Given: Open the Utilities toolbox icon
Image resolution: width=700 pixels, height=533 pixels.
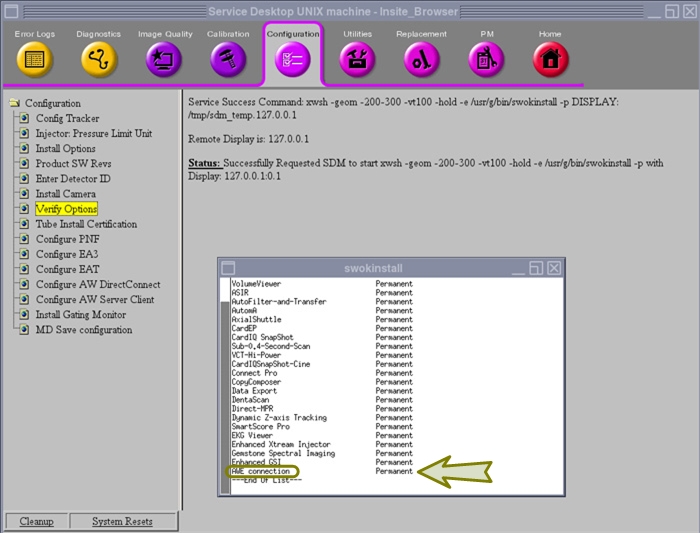Looking at the screenshot, I should coord(357,59).
